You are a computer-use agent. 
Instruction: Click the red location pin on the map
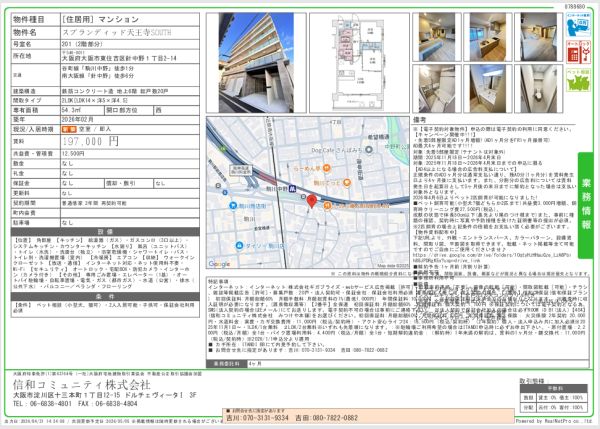(312, 201)
